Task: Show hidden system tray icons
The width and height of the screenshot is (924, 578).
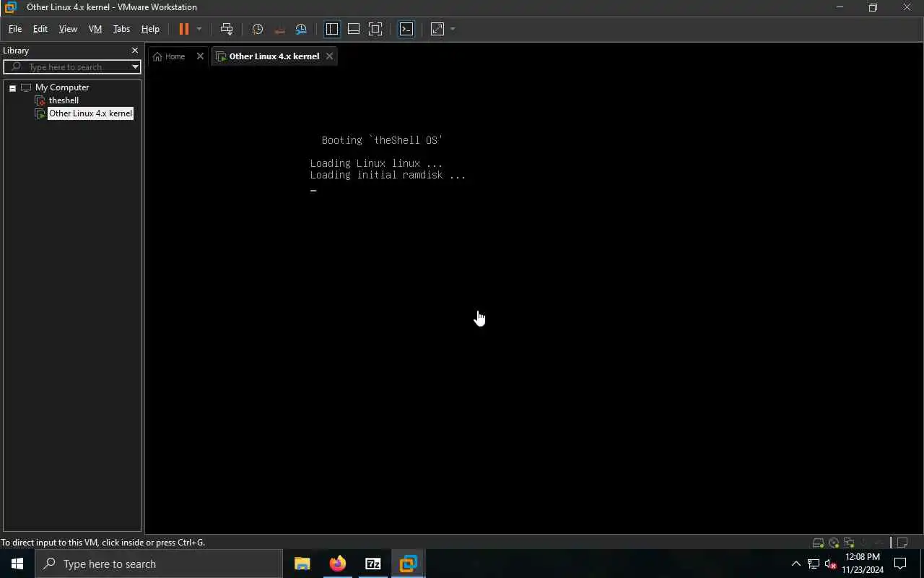Action: pyautogui.click(x=796, y=564)
